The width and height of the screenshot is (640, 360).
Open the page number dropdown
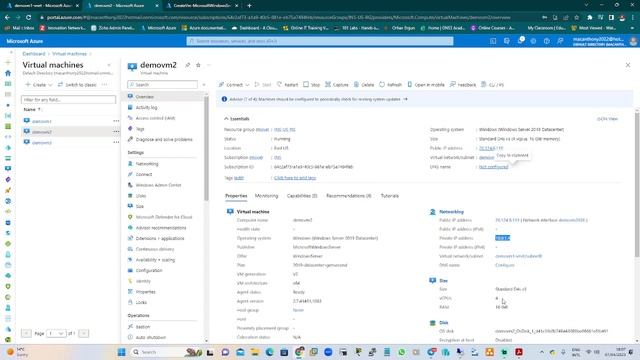pyautogui.click(x=56, y=333)
